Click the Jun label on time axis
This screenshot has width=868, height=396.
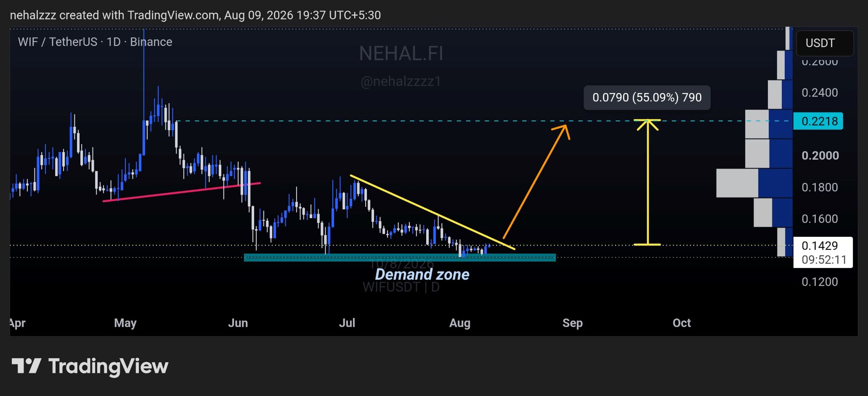pyautogui.click(x=238, y=323)
